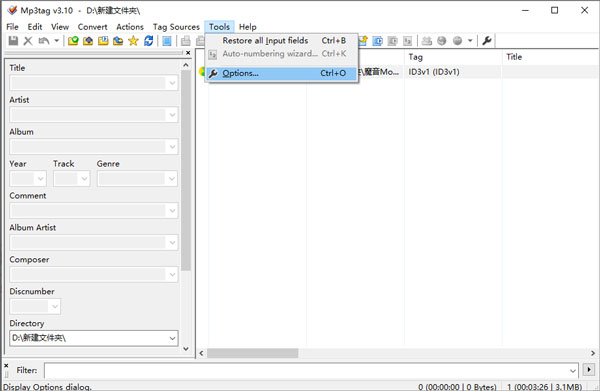Expand the Comment field dropdown
Screen dimensions: 600x391
[x=172, y=210]
